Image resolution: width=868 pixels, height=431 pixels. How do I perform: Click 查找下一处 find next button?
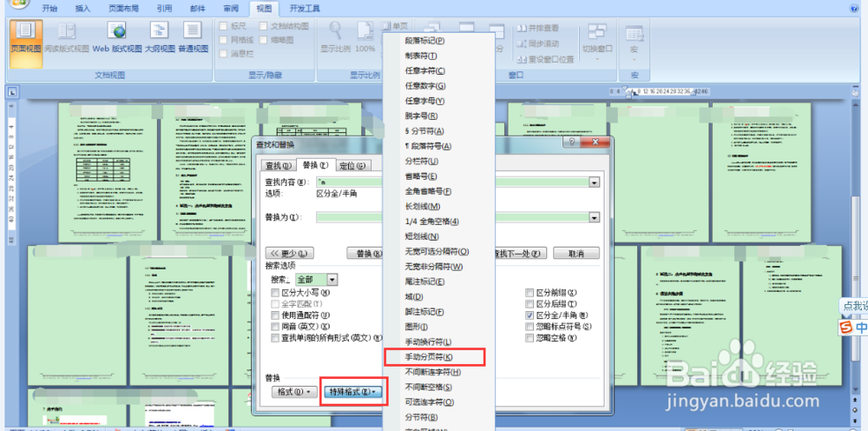pyautogui.click(x=519, y=253)
